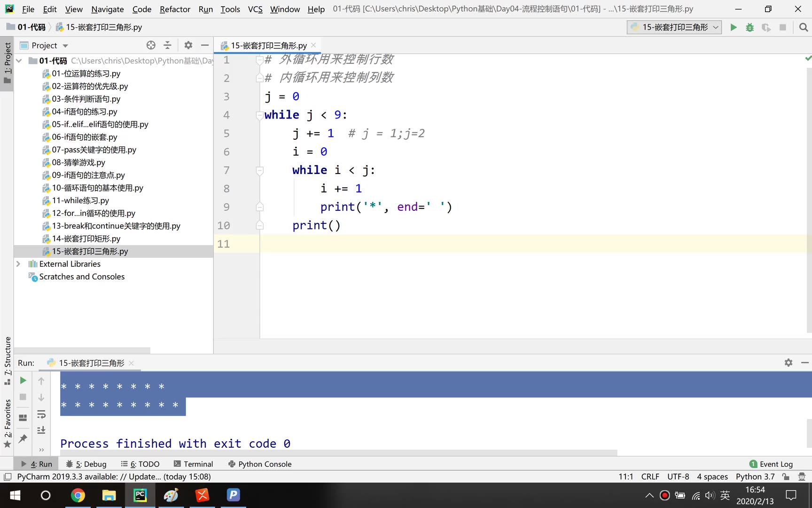812x508 pixels.
Task: Open the TODO tool window
Action: tap(140, 464)
